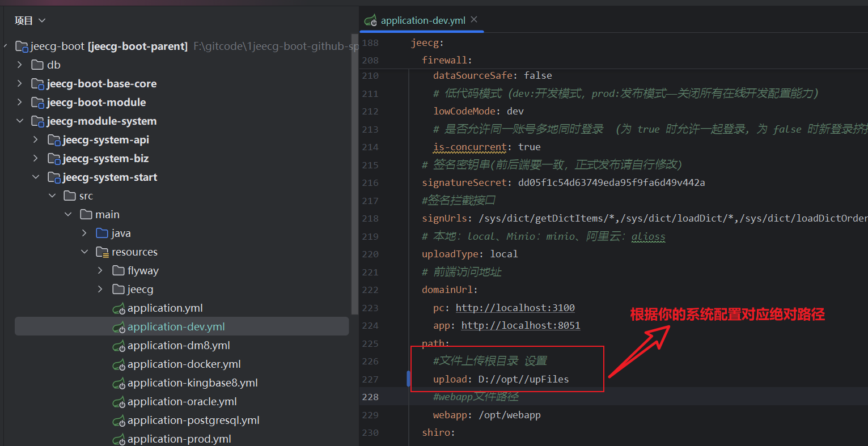Click the webapp: /opt/webapp value
This screenshot has height=446, width=868.
coord(510,415)
